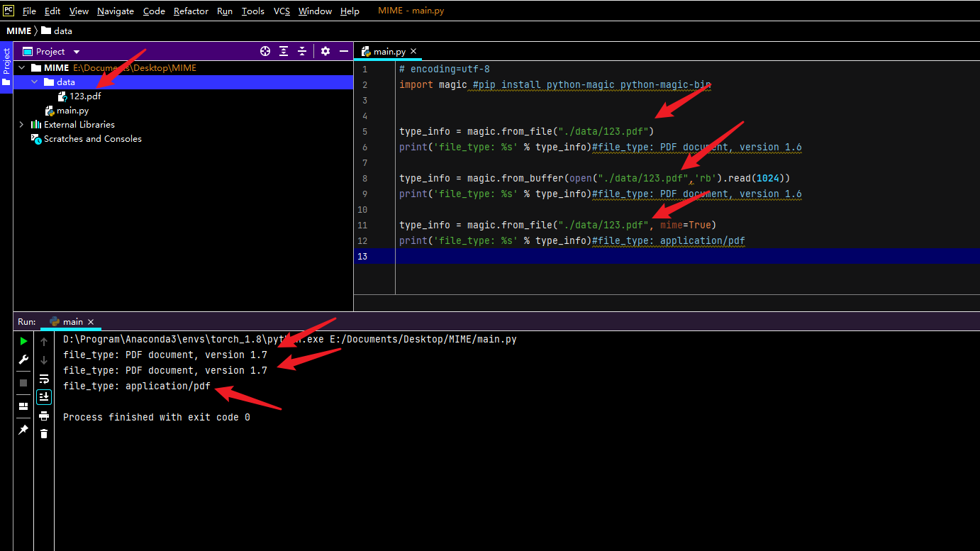Screen dimensions: 980x551
Task: Click '# encoding=utf-8' comment line
Action: (445, 69)
